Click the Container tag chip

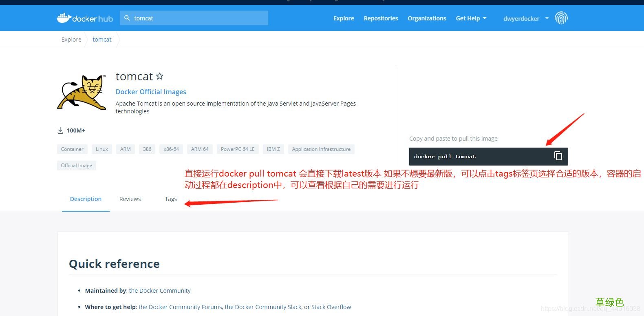tap(72, 149)
